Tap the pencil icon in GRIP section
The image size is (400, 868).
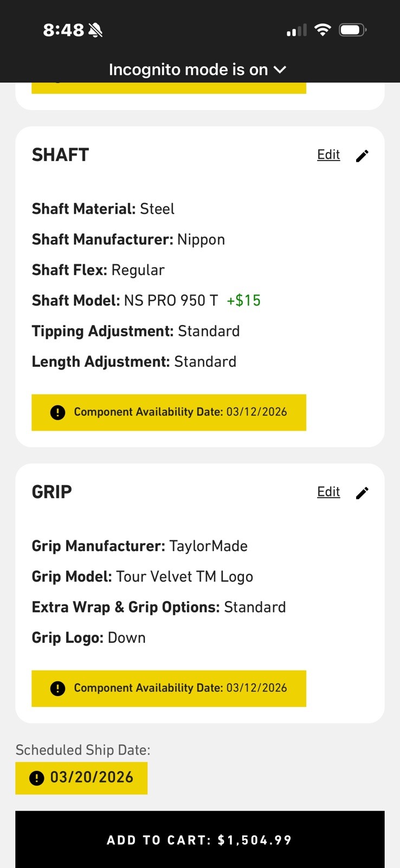[x=362, y=493]
